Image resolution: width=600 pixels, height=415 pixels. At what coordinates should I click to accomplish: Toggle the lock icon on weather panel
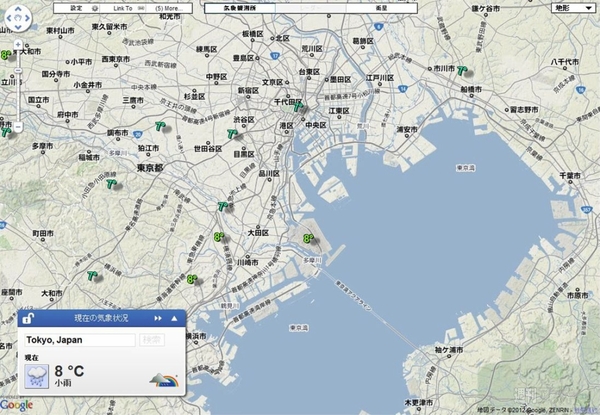(x=28, y=318)
